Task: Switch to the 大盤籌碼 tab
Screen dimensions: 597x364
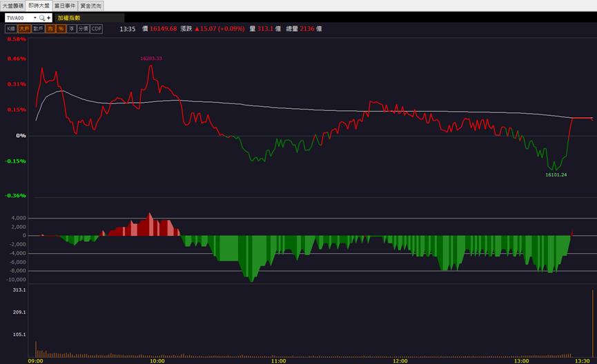Action: (x=13, y=6)
